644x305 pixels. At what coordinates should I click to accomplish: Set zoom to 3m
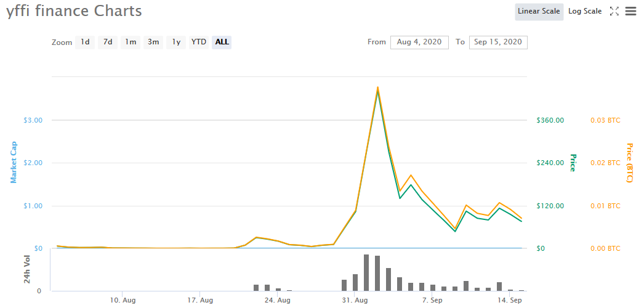coord(153,42)
